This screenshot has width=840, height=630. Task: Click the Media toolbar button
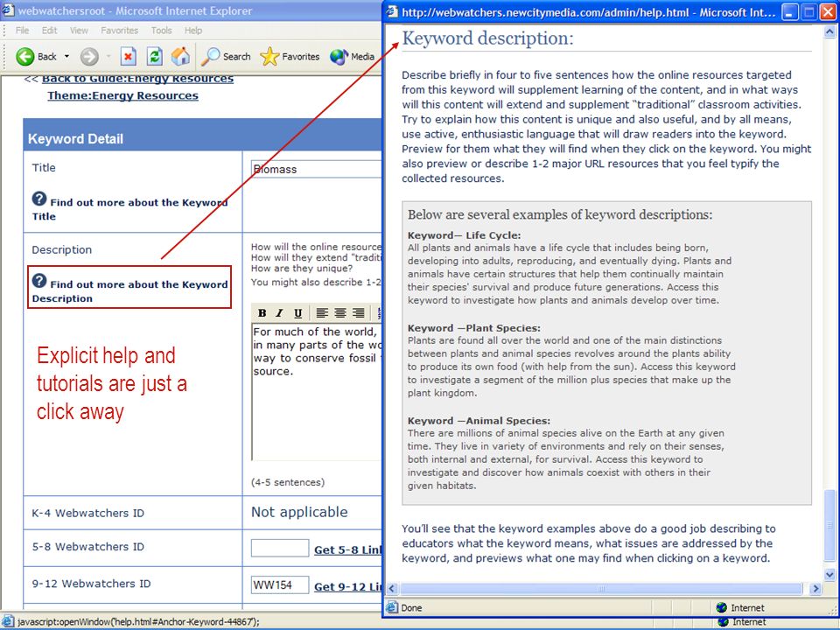coord(352,56)
